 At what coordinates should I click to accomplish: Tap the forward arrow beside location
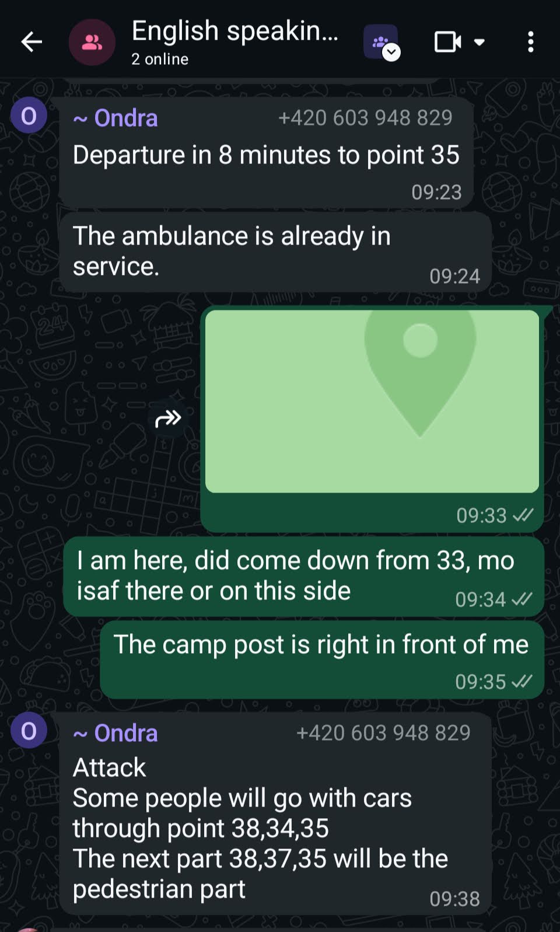(x=169, y=418)
